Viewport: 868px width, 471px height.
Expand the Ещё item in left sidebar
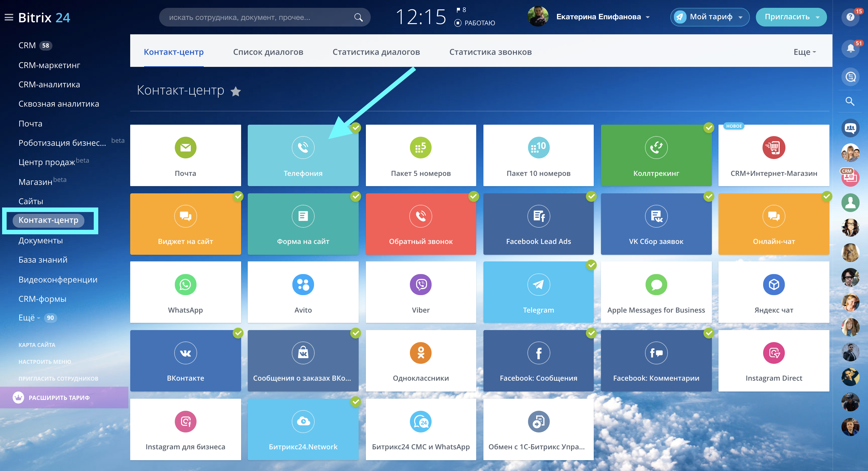tap(30, 317)
